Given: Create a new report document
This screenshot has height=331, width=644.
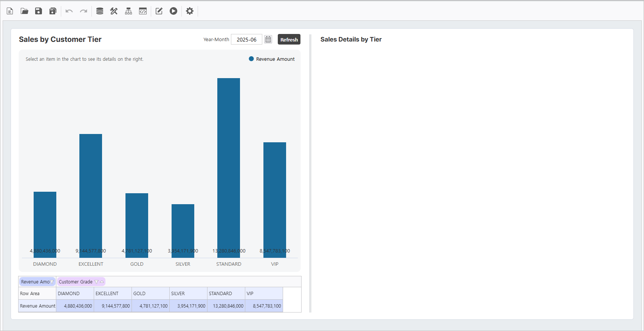Looking at the screenshot, I should (x=10, y=11).
